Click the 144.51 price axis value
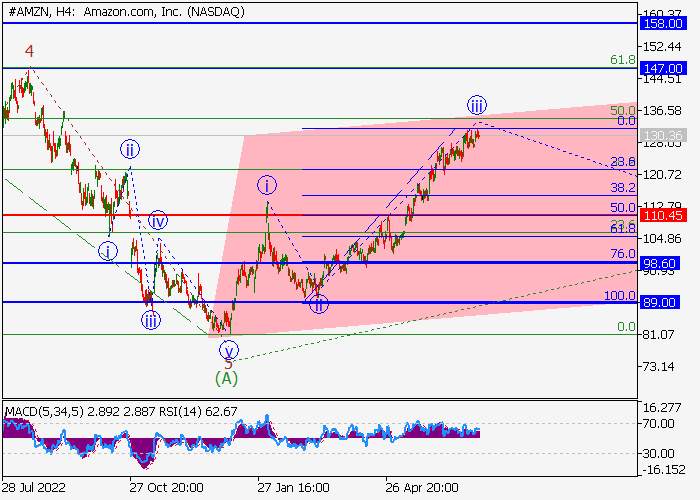 pyautogui.click(x=662, y=79)
